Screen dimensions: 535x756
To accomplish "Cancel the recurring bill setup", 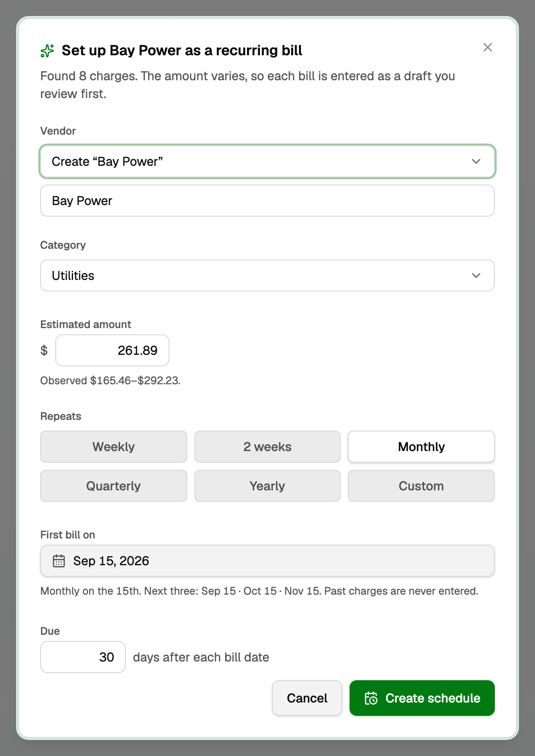I will [x=307, y=698].
